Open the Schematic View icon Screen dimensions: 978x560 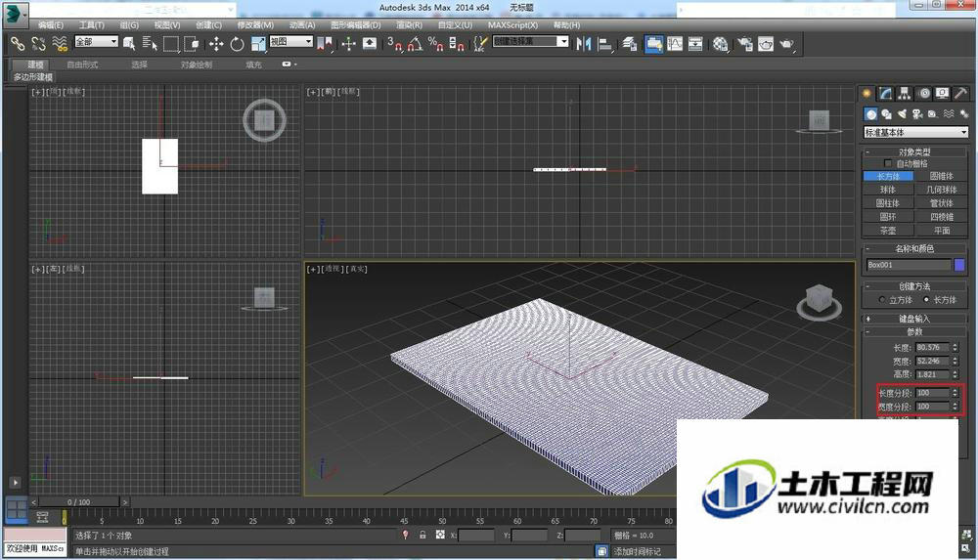[695, 44]
